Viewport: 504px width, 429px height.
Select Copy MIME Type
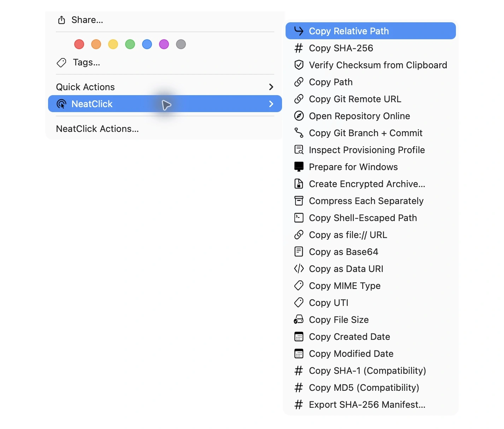point(371,286)
